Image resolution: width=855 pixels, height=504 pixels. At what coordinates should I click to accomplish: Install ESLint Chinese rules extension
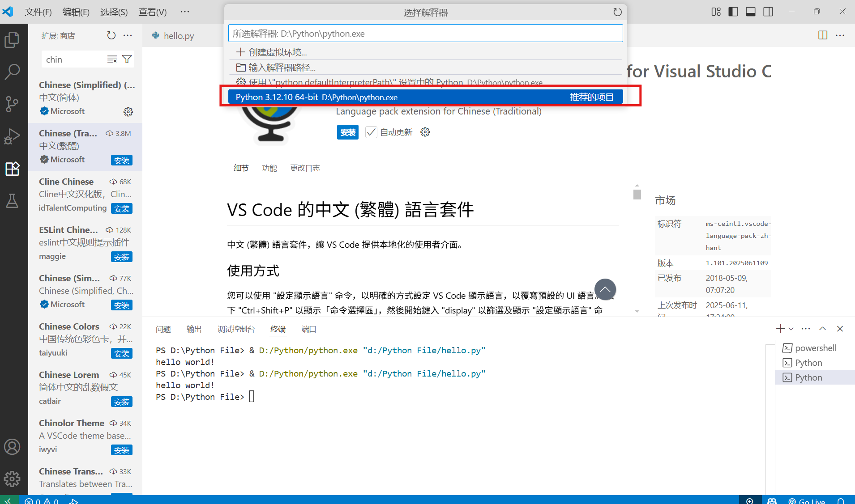[122, 257]
